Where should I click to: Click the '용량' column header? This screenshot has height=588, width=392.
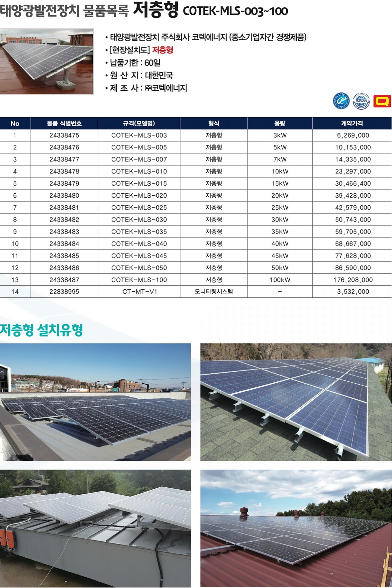[x=280, y=123]
